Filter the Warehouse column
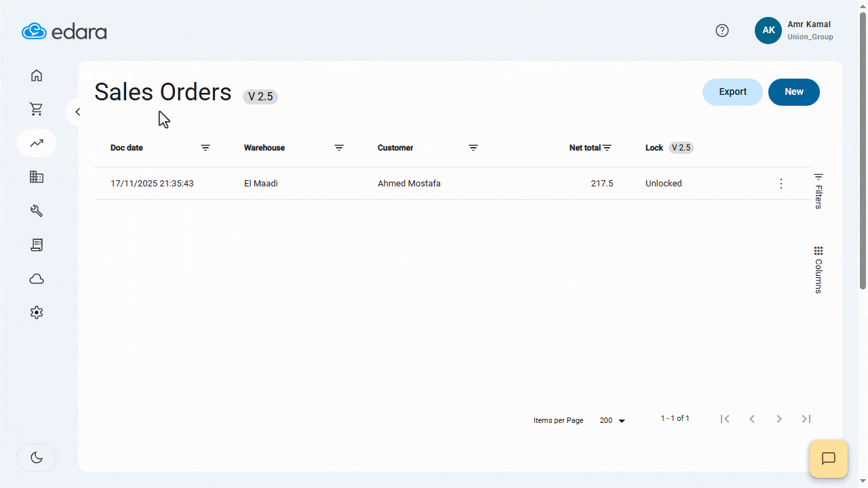Image resolution: width=868 pixels, height=488 pixels. tap(339, 148)
